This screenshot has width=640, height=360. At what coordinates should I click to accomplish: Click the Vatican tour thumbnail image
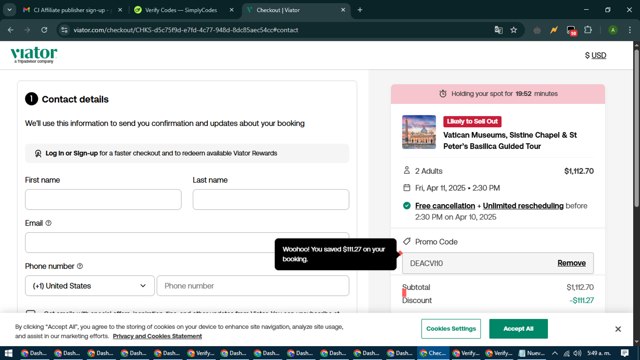(x=419, y=132)
